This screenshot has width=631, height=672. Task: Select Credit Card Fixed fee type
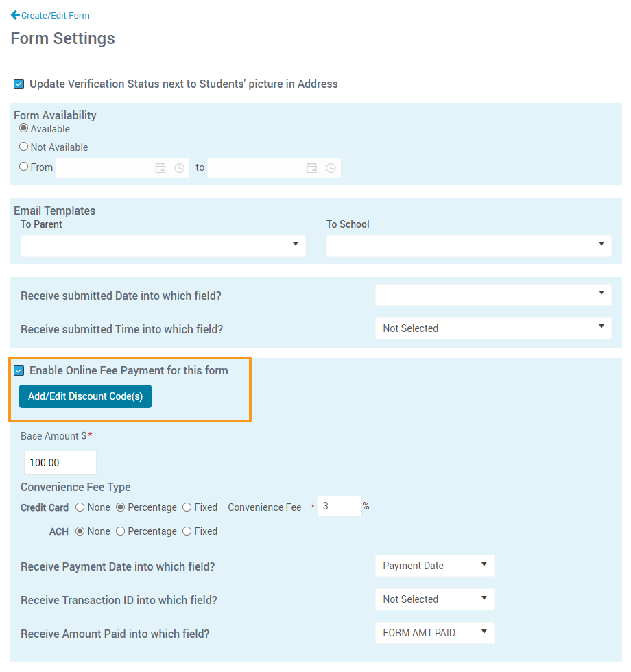click(x=187, y=507)
